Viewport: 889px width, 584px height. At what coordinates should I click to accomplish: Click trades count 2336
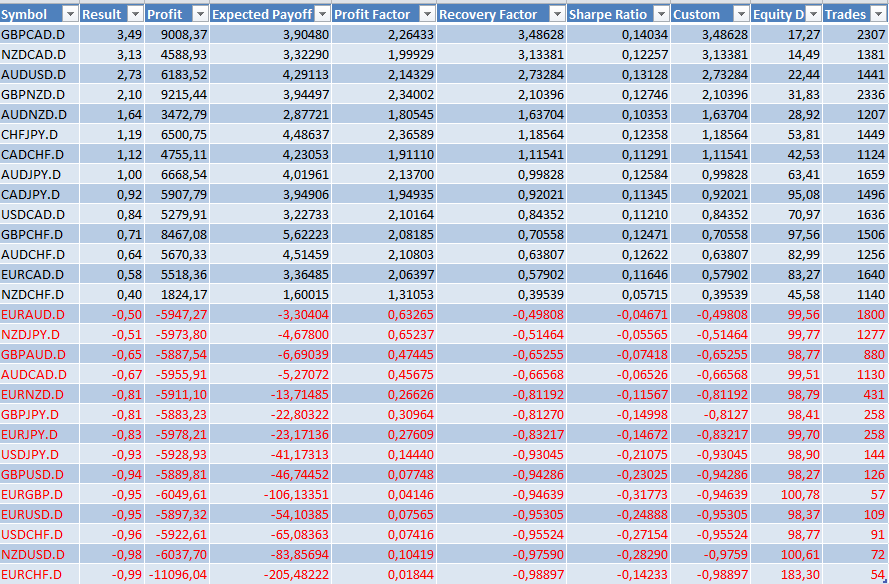tap(871, 94)
